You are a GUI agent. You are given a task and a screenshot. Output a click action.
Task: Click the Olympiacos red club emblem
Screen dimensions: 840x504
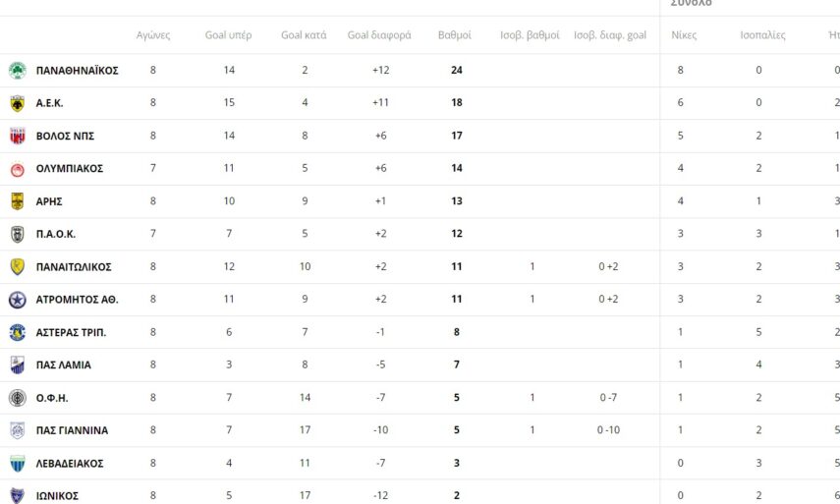click(x=17, y=169)
